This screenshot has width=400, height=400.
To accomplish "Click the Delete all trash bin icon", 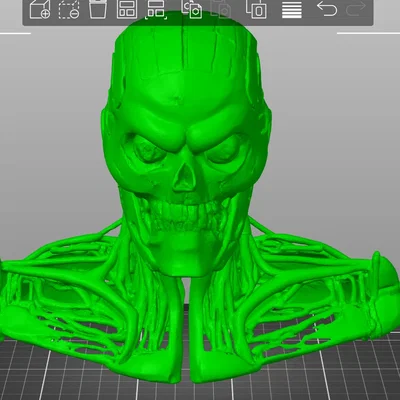I will (x=98, y=9).
